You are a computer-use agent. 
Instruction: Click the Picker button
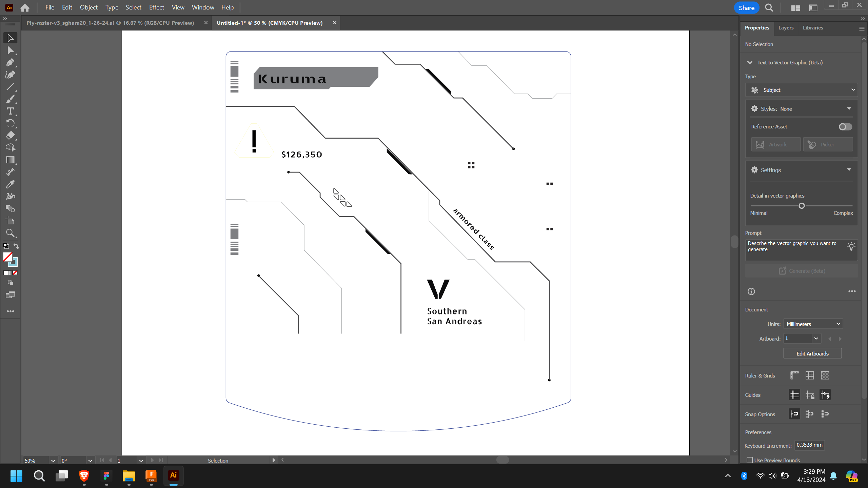(828, 145)
